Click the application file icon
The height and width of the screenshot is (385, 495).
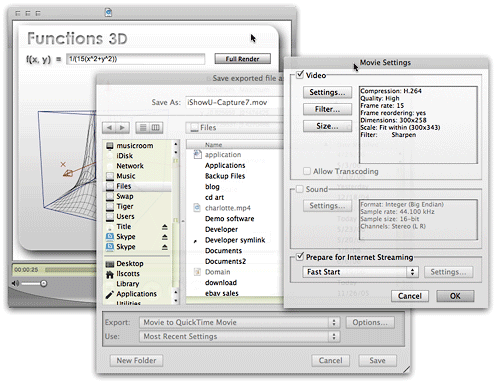click(197, 154)
